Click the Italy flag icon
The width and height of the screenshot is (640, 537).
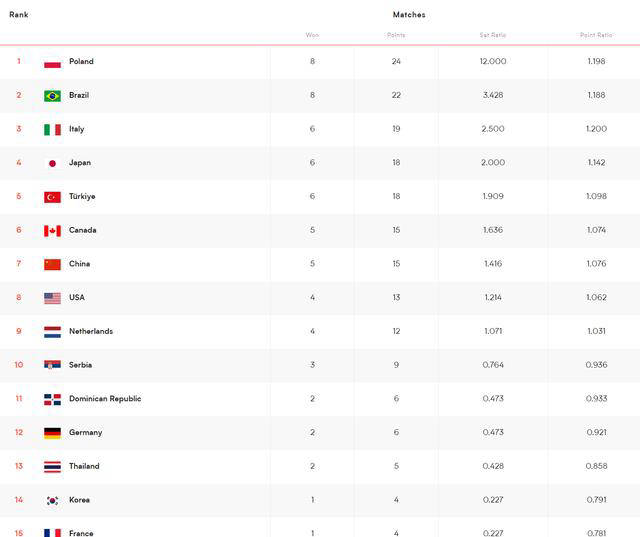[x=52, y=129]
